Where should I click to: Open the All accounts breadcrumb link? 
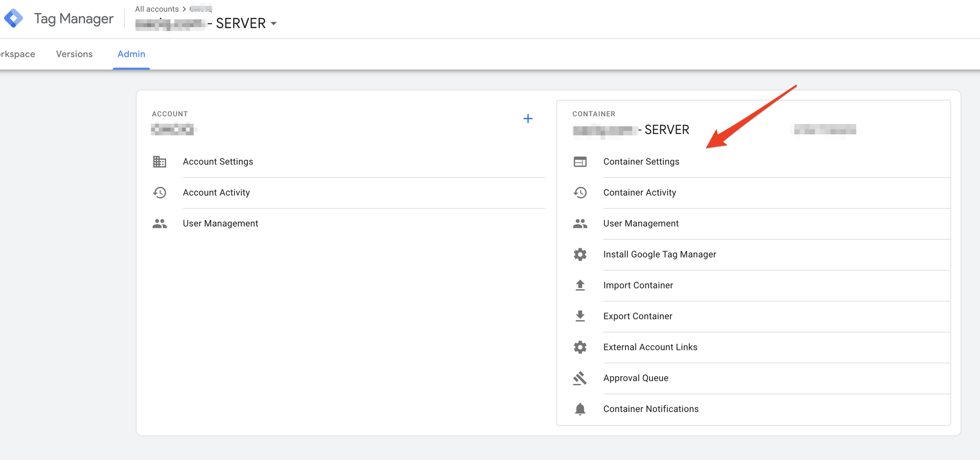(x=157, y=9)
